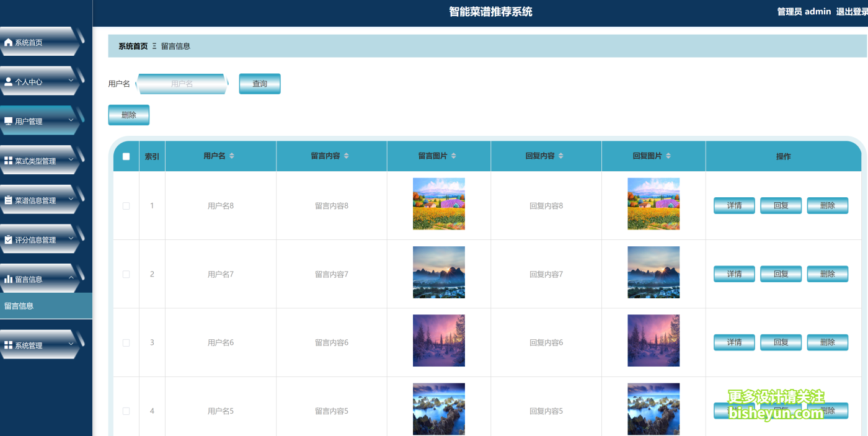Viewport: 868px width, 436px height.
Task: Click the home icon beside 系统首页
Action: click(8, 42)
